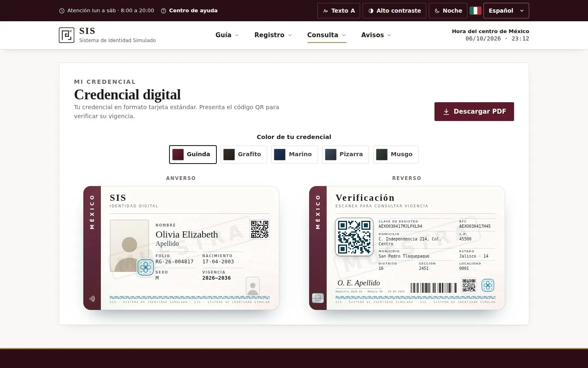Click the clave de registro AEX0030417MJLPXL04

[x=400, y=226]
